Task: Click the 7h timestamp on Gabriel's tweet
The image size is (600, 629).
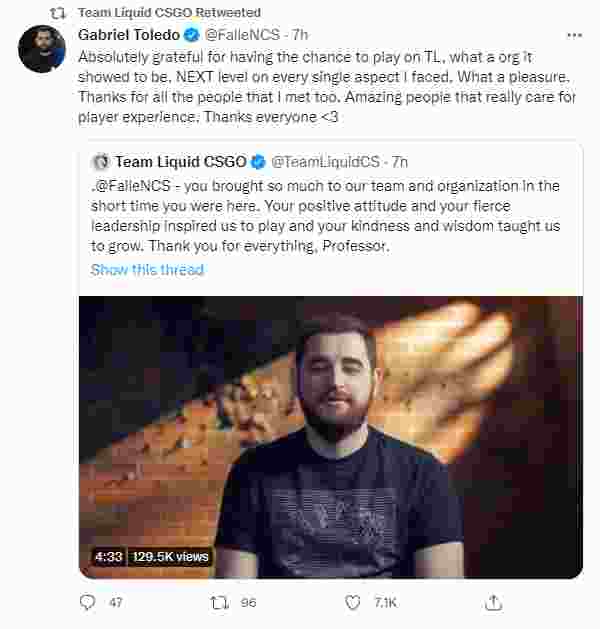Action: [299, 35]
